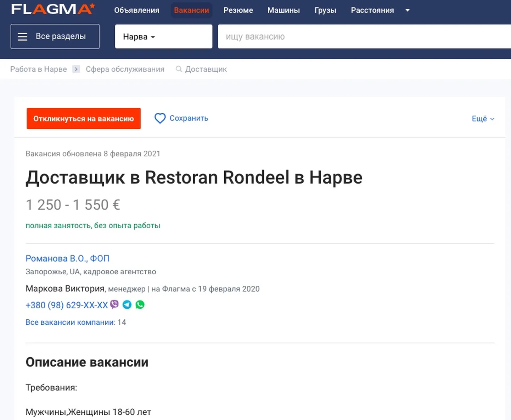Viewport: 511px width, 420px height.
Task: Open the Объявления section
Action: pyautogui.click(x=136, y=10)
